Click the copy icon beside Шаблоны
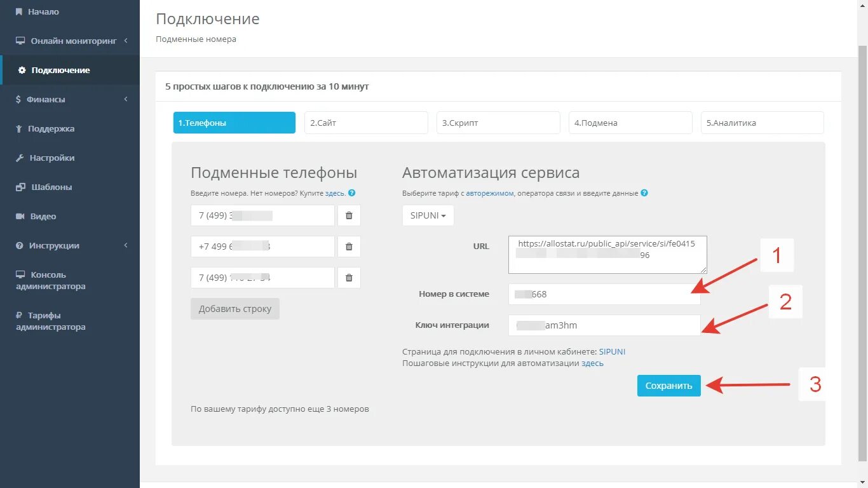Screen dimensions: 868x488 coord(20,187)
